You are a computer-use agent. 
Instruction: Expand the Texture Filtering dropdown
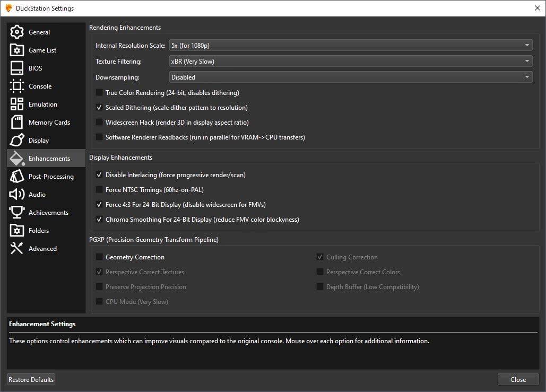click(x=350, y=62)
